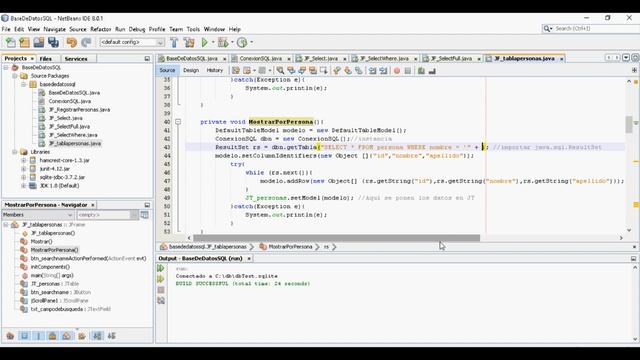Click the Save All toolbar icon
Image resolution: width=640 pixels, height=360 pixels.
pos(53,42)
